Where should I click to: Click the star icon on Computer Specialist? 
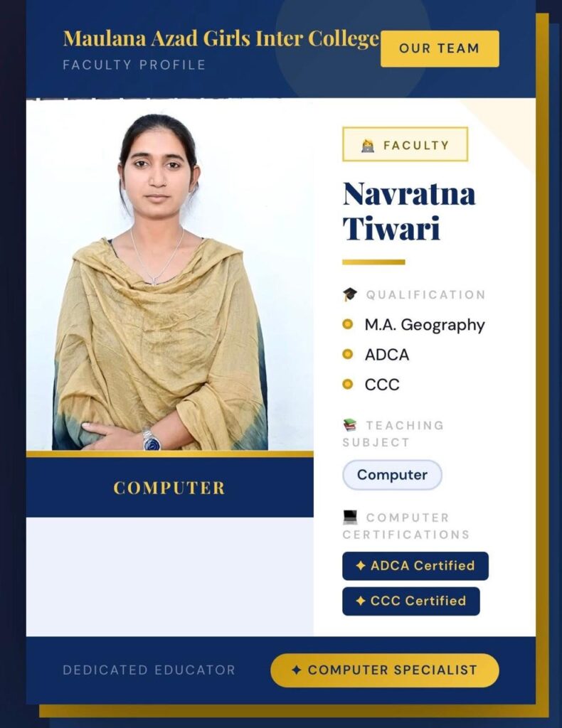[297, 670]
